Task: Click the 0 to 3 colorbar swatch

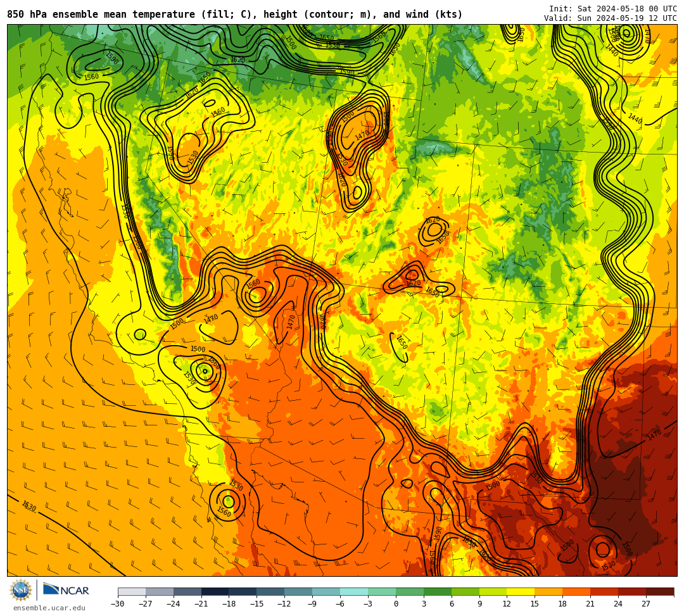Action: click(410, 591)
